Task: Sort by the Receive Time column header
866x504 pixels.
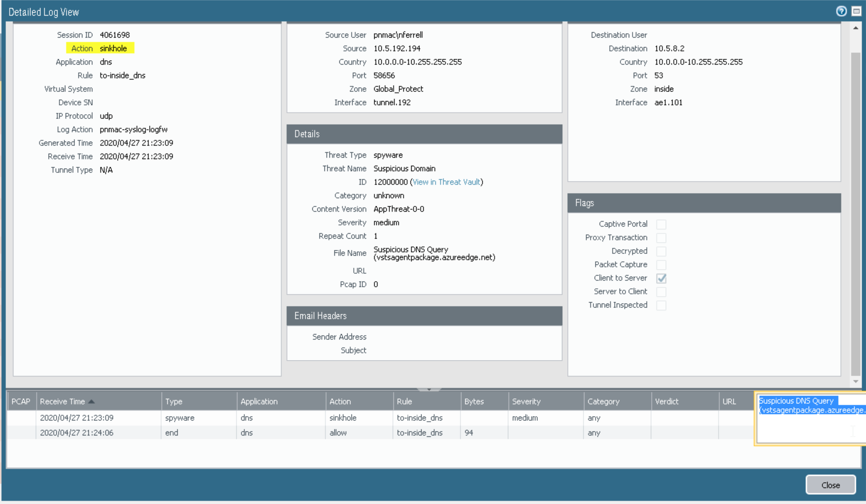Action: 62,401
